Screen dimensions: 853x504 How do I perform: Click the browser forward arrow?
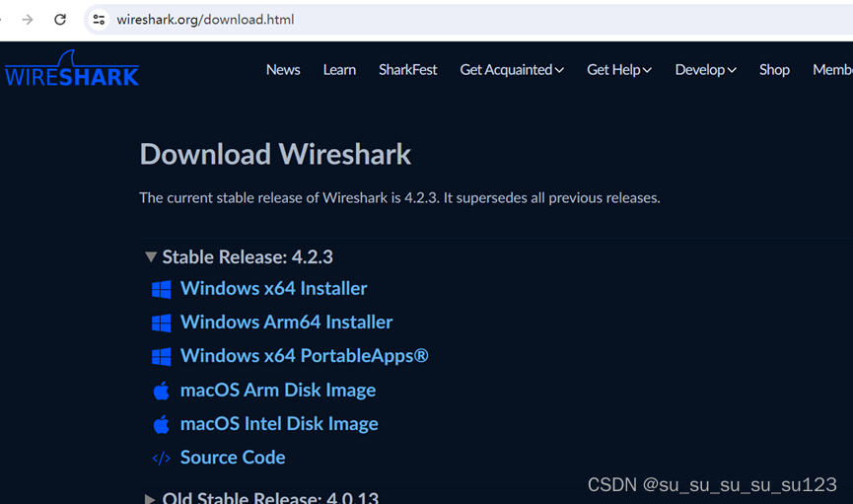(x=28, y=20)
